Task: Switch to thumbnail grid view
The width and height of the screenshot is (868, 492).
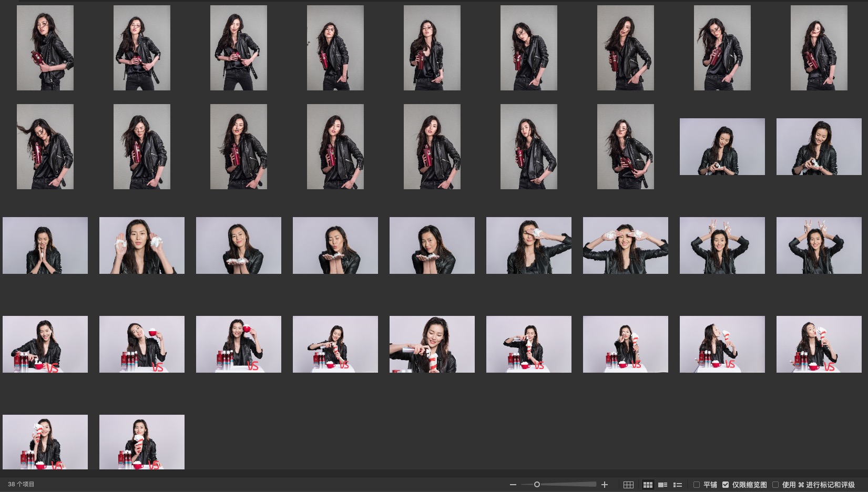Action: [648, 485]
